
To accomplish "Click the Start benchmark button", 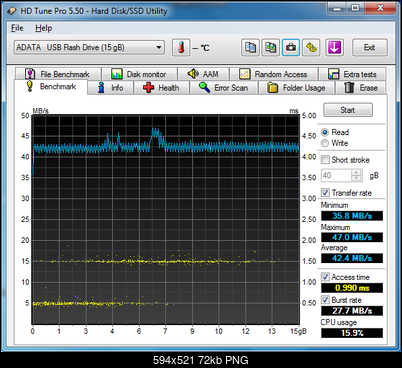I will [x=348, y=110].
